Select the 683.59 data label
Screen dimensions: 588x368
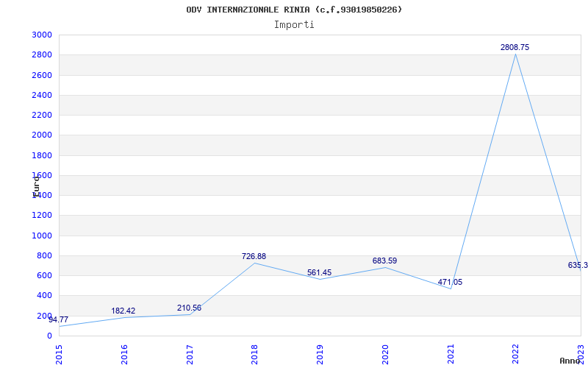pos(384,261)
